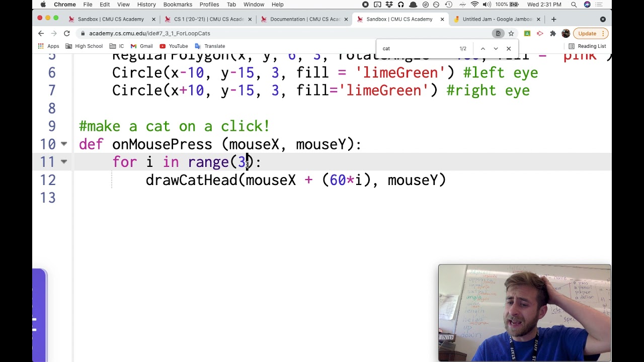Open the tab search dropdown
The width and height of the screenshot is (644, 362).
[603, 19]
